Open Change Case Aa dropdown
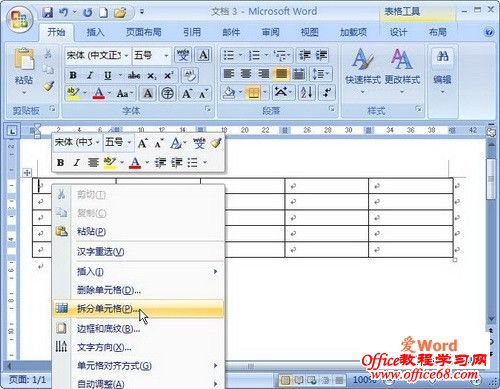 click(x=125, y=93)
